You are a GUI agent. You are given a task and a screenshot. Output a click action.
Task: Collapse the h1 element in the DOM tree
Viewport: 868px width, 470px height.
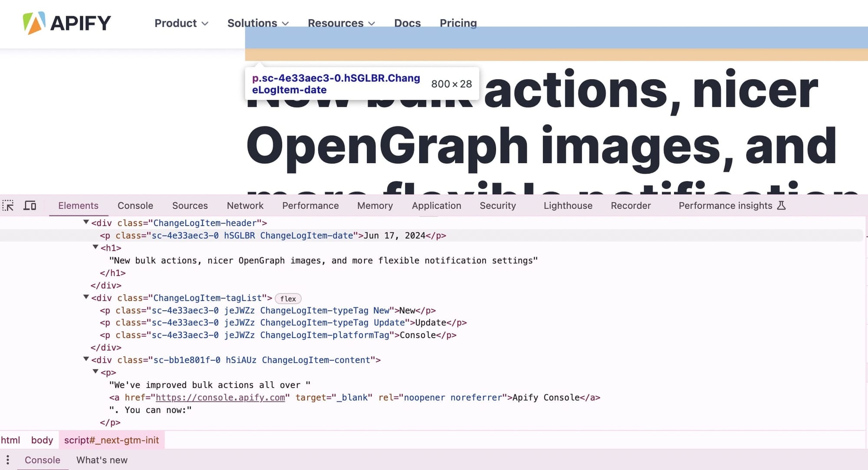point(95,247)
